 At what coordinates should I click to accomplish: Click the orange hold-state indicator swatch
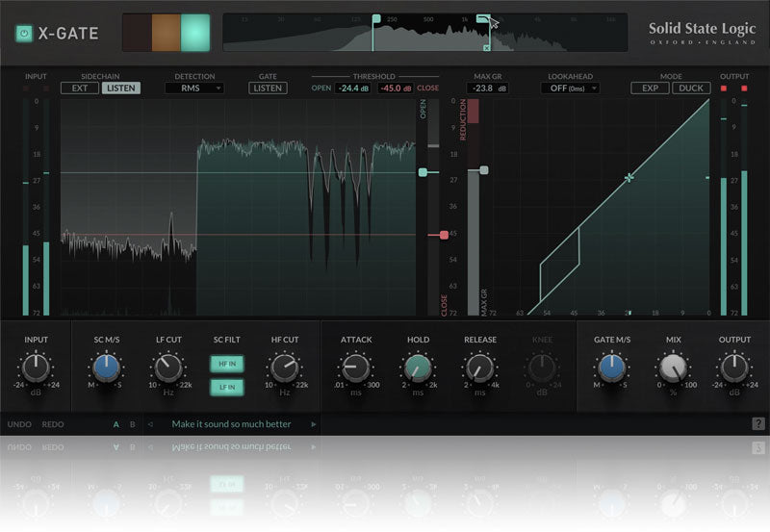point(166,33)
